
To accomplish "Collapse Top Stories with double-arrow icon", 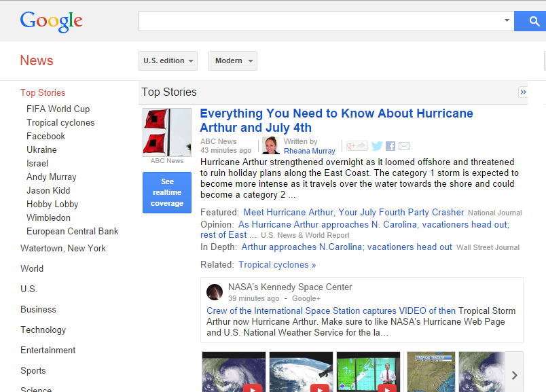I will 523,92.
